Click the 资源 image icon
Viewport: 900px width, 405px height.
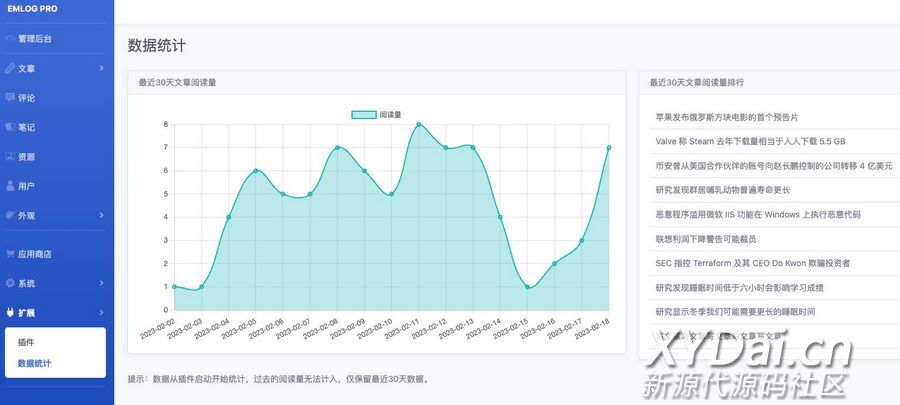(x=10, y=157)
